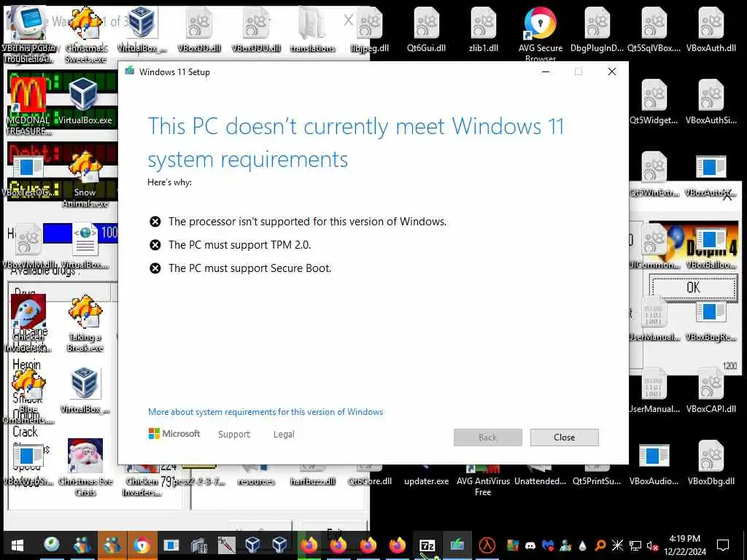Open the 'More about system requirements' link
Viewport: 747px width, 560px height.
click(x=266, y=412)
